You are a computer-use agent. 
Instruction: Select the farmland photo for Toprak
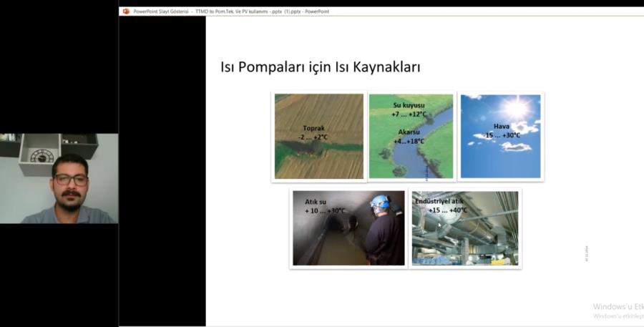[x=318, y=137]
